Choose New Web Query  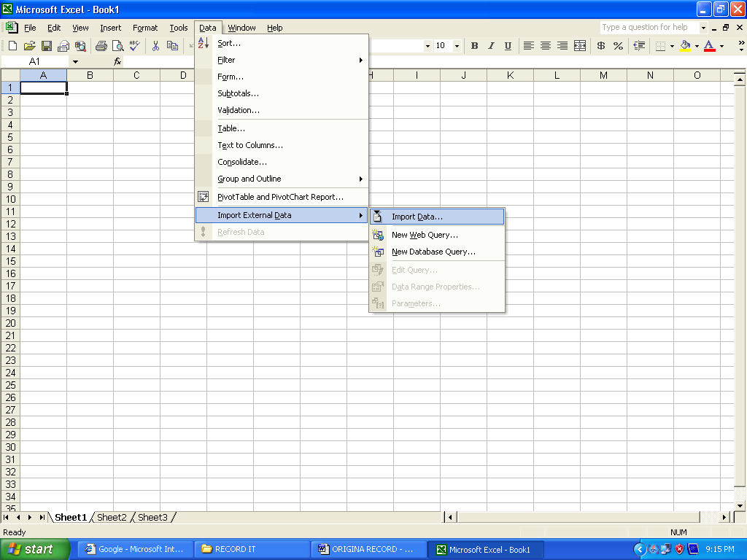437,235
